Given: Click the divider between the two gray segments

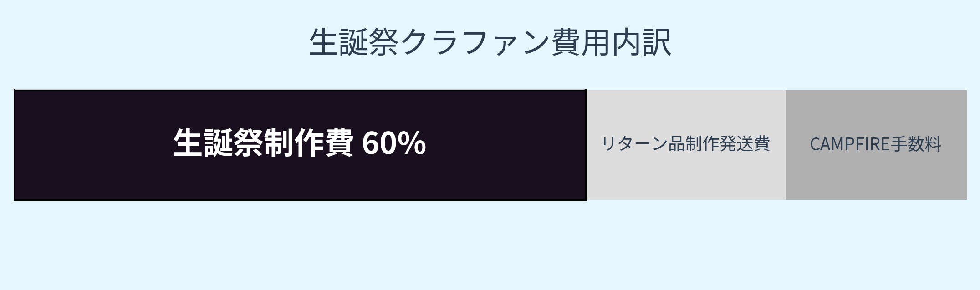Looking at the screenshot, I should pyautogui.click(x=786, y=145).
